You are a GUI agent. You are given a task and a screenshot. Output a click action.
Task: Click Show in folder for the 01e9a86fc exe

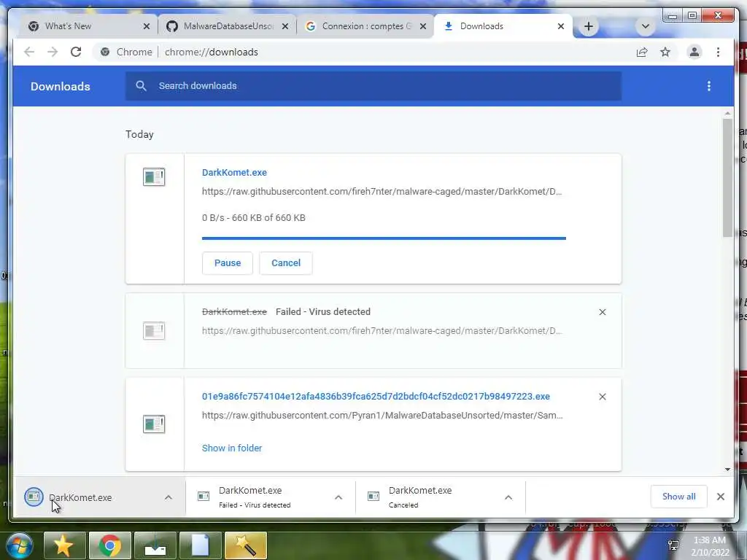[232, 448]
